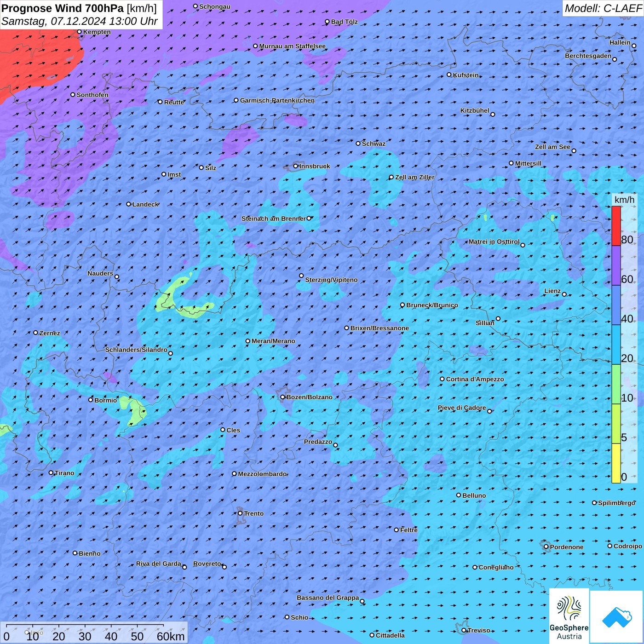Click the 'Schwaz' label
Screen dimensions: 644x644
coord(374,144)
